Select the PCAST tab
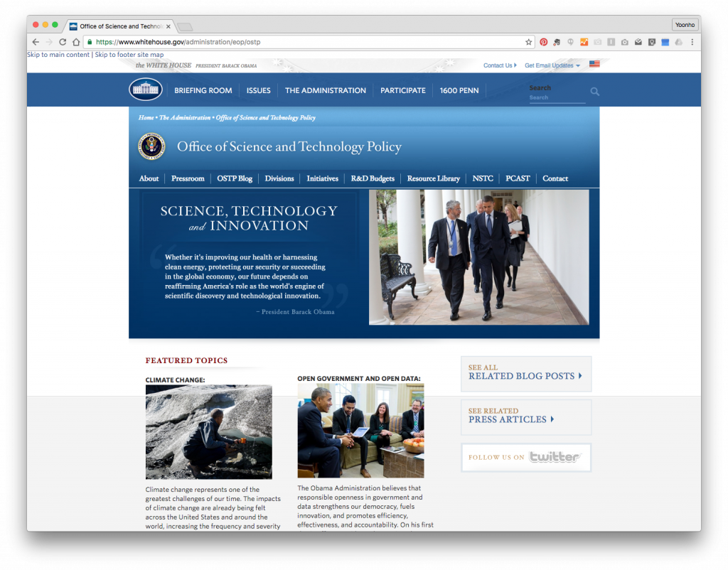The height and width of the screenshot is (570, 728). pos(518,178)
